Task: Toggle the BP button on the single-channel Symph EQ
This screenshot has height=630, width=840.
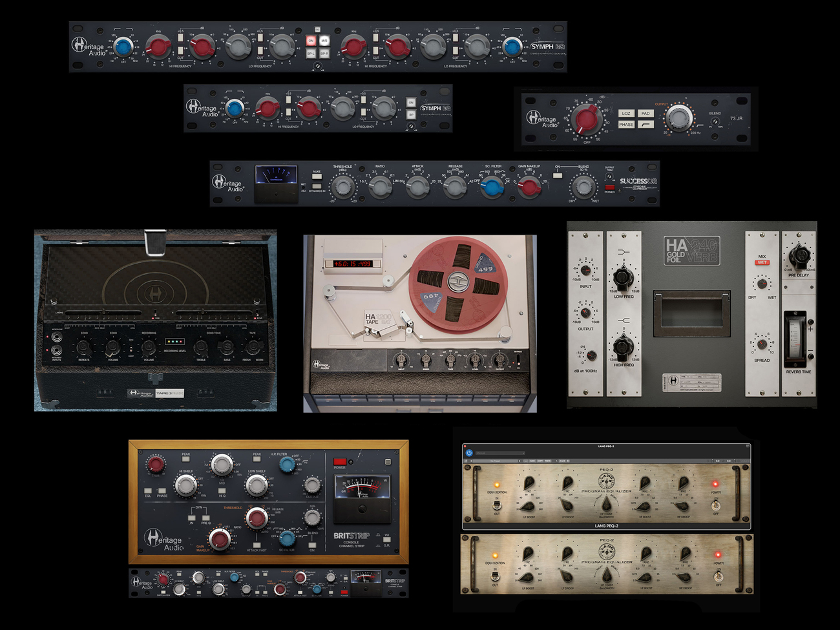Action: (x=411, y=115)
